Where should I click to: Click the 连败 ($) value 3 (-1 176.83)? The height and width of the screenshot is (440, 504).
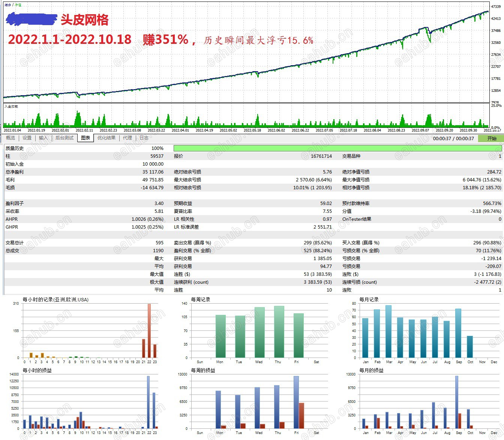pos(488,274)
